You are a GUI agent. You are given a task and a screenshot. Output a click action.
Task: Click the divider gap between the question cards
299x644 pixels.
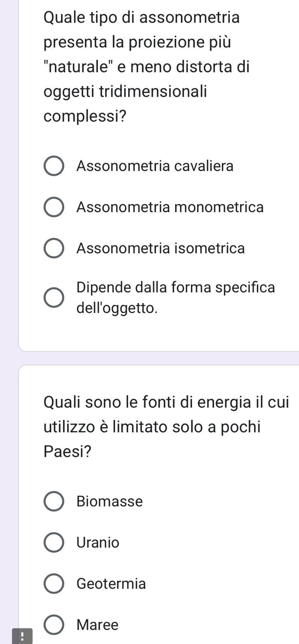[x=159, y=358]
